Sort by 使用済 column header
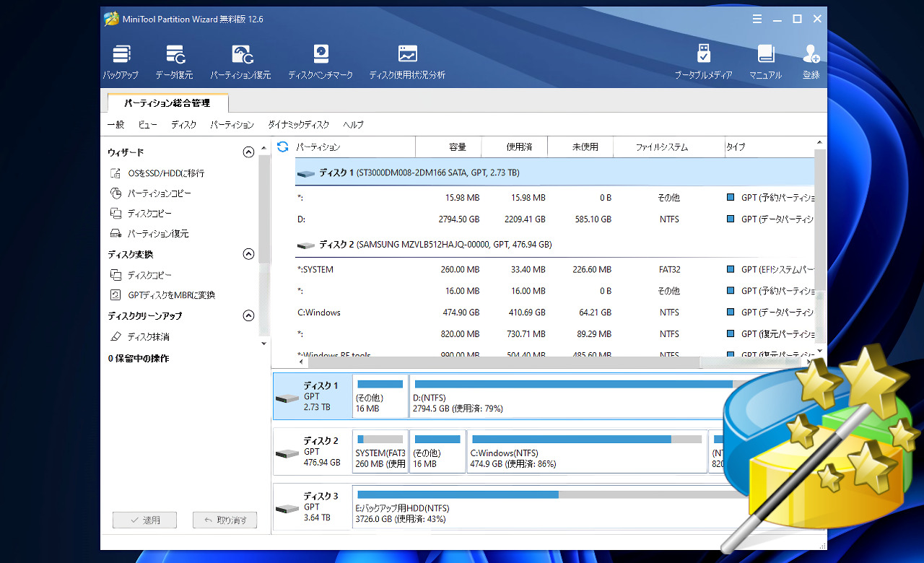The image size is (924, 563). (515, 147)
